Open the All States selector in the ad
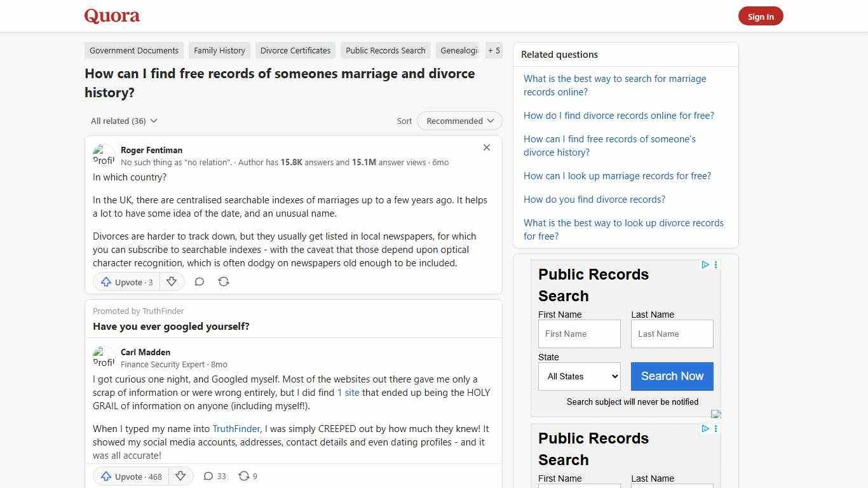 point(579,376)
